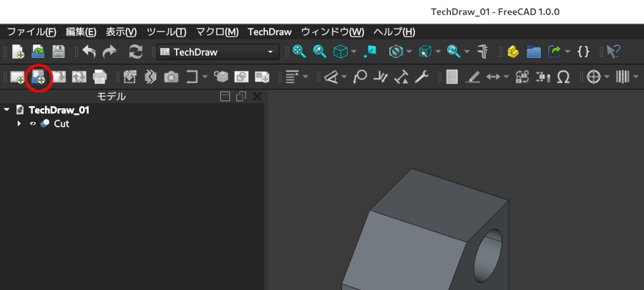
Task: Insert a view of the selected object
Action: click(x=130, y=77)
